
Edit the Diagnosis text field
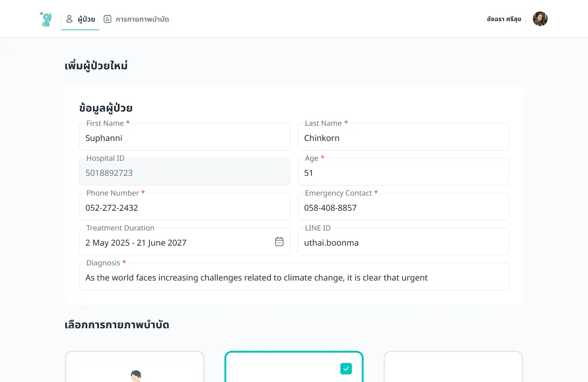pos(294,276)
